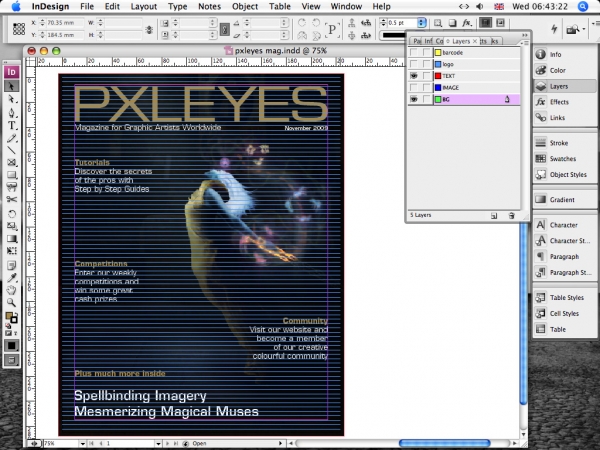Click the green BG layer color swatch
The width and height of the screenshot is (600, 450).
pyautogui.click(x=438, y=99)
